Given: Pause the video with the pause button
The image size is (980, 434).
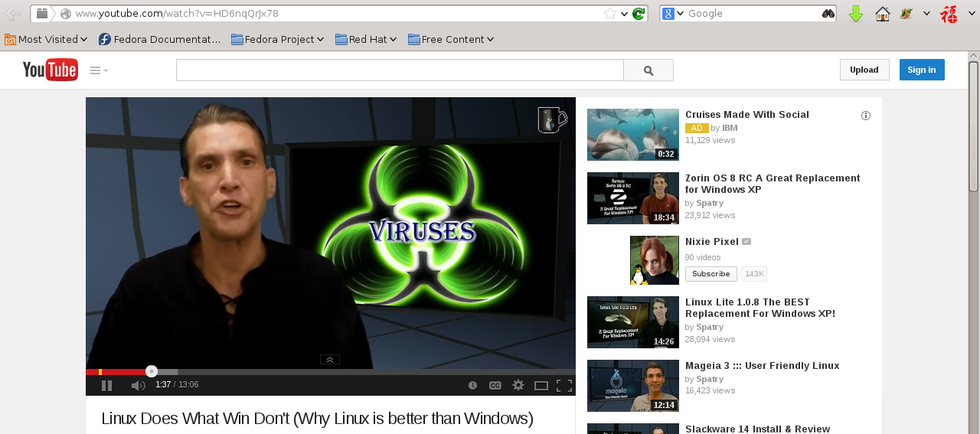Looking at the screenshot, I should [106, 385].
